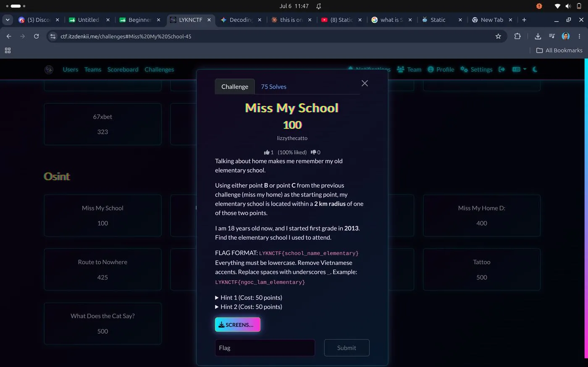This screenshot has width=588, height=367.
Task: Open What Does the Cat Say challenge
Action: coord(103,324)
